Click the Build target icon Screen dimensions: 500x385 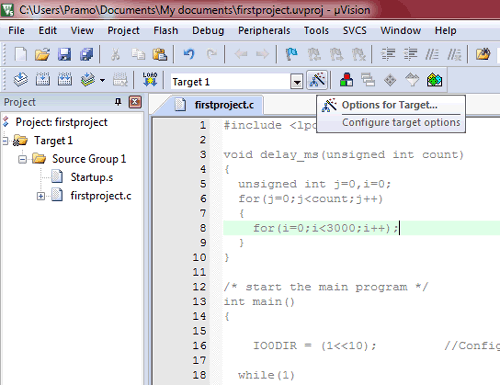[x=43, y=80]
